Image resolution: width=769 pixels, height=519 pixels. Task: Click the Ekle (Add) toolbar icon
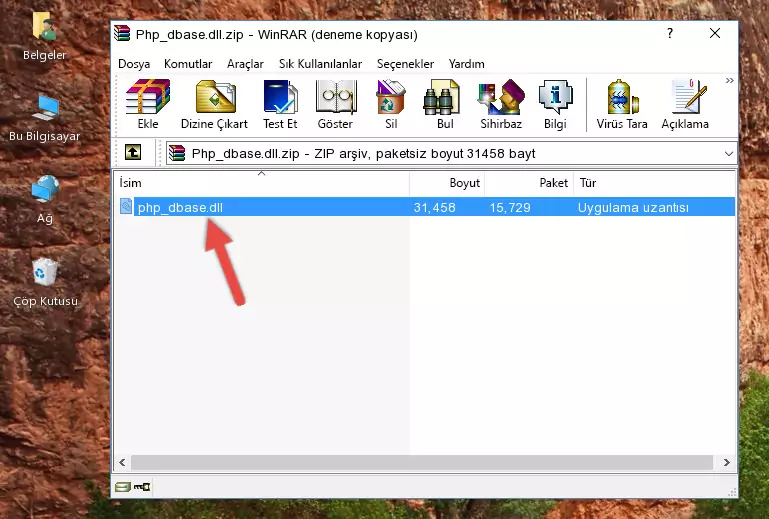(x=148, y=104)
